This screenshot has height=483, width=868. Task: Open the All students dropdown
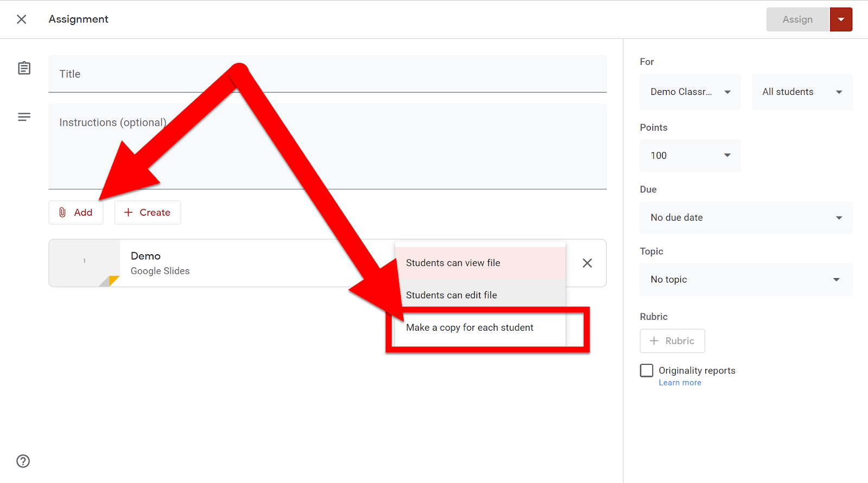pos(802,92)
